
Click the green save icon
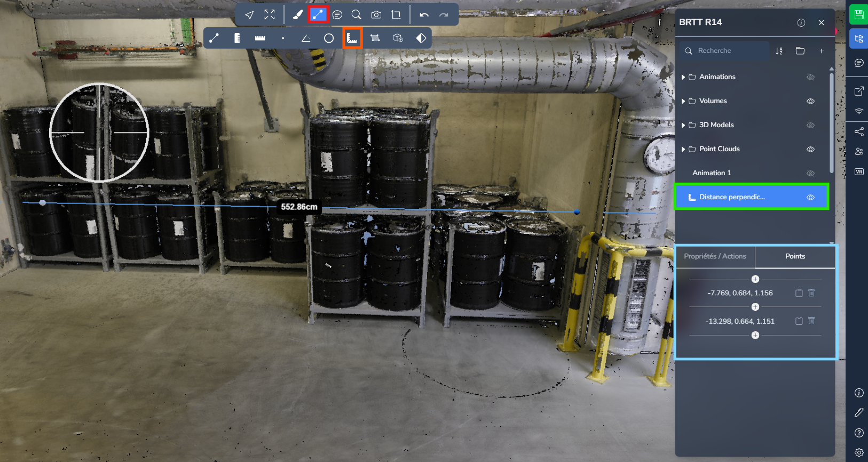tap(859, 14)
